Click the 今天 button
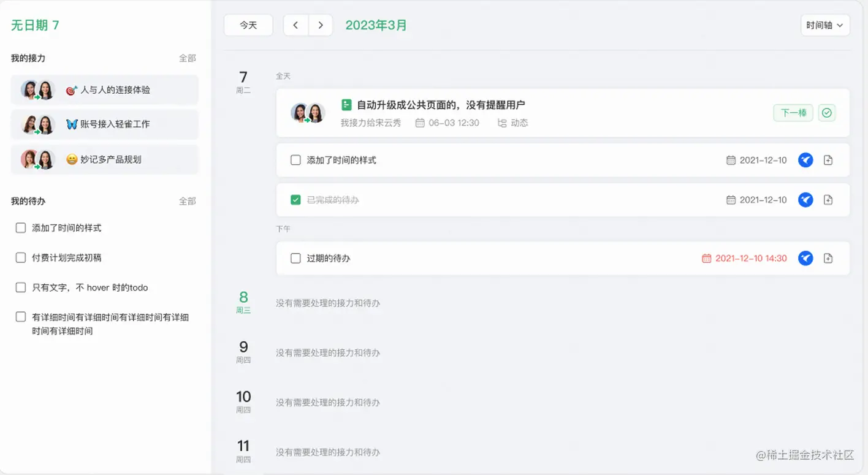Viewport: 868px width, 475px height. (x=248, y=25)
